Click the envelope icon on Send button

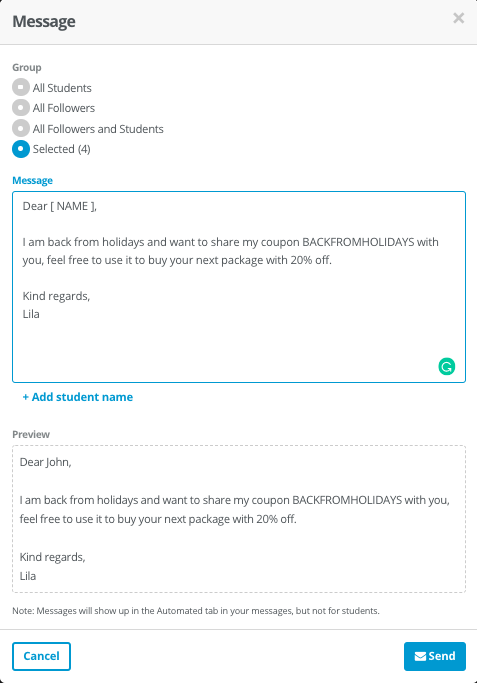(420, 656)
